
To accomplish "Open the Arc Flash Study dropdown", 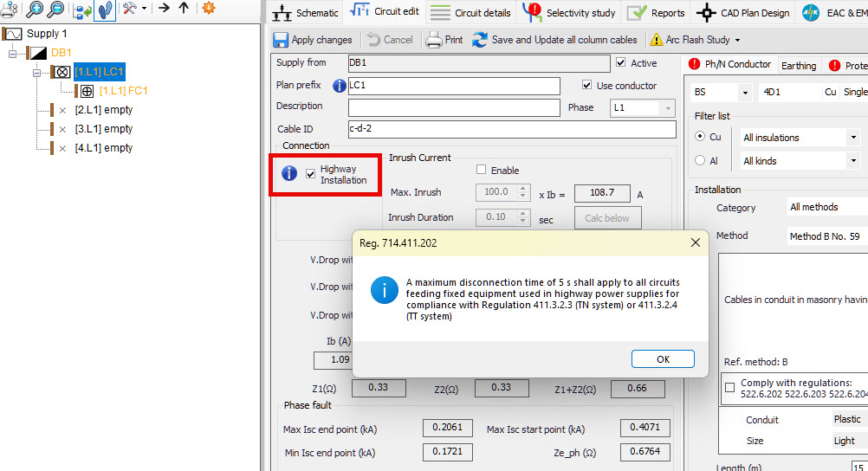I will point(737,40).
